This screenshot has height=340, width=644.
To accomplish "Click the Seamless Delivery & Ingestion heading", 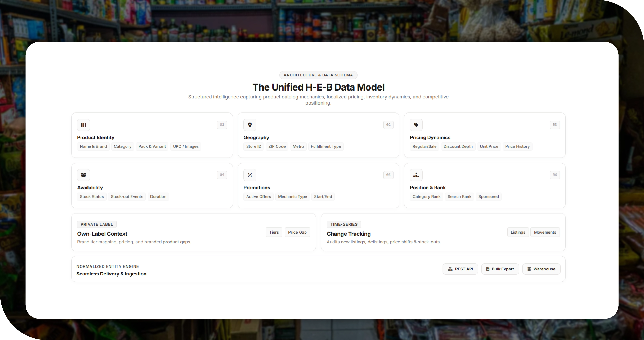I will [x=111, y=274].
